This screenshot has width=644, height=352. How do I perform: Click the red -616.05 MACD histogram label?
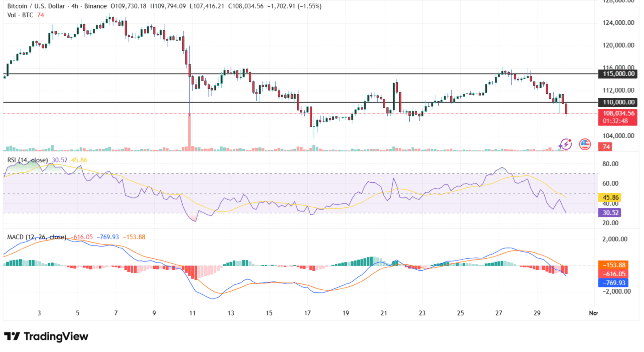(613, 274)
